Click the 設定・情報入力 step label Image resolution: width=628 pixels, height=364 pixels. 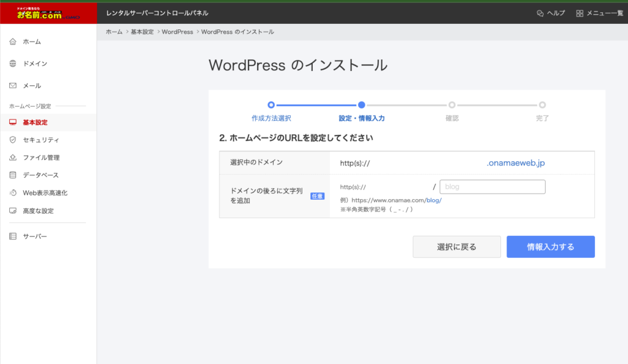tap(362, 118)
